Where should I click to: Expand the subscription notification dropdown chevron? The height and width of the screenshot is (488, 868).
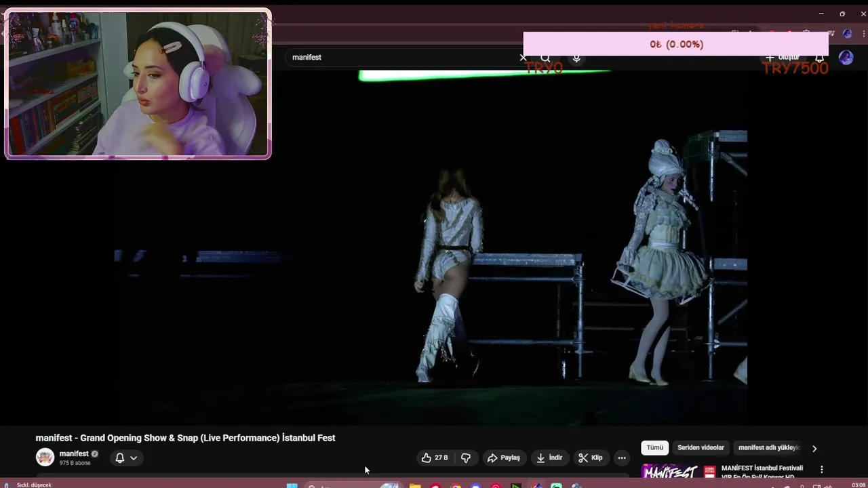click(x=134, y=457)
